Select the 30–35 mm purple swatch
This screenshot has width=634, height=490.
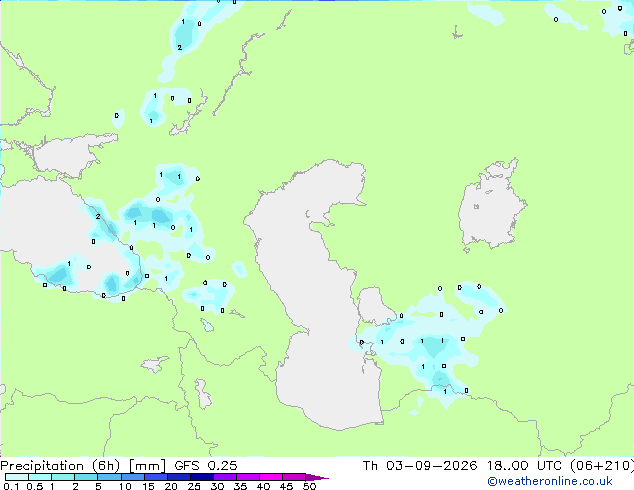(x=225, y=477)
